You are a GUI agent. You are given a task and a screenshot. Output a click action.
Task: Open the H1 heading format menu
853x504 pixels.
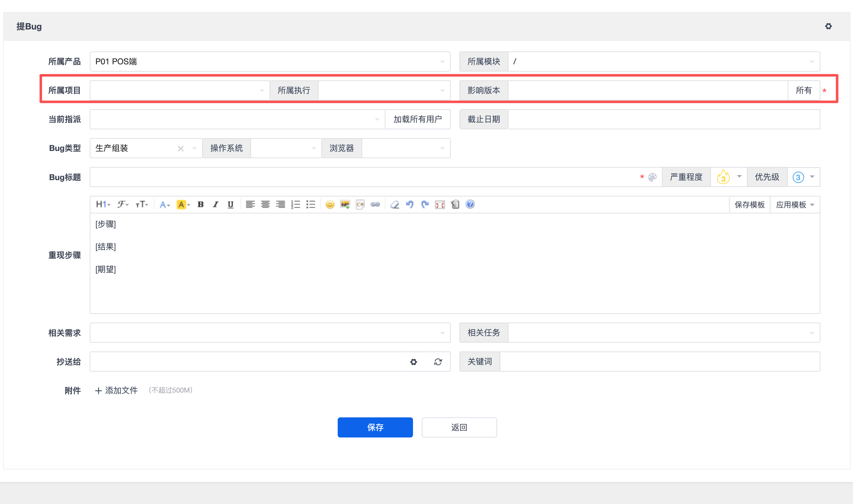103,204
